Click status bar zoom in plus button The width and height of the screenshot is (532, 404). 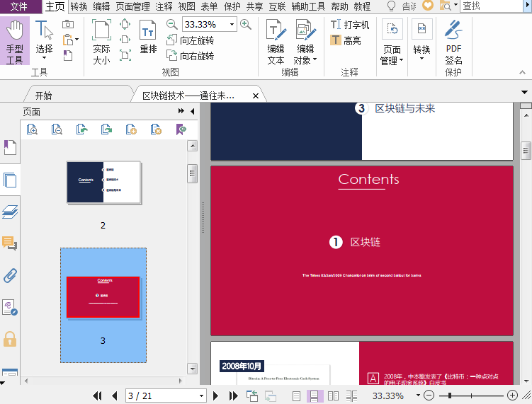point(512,396)
